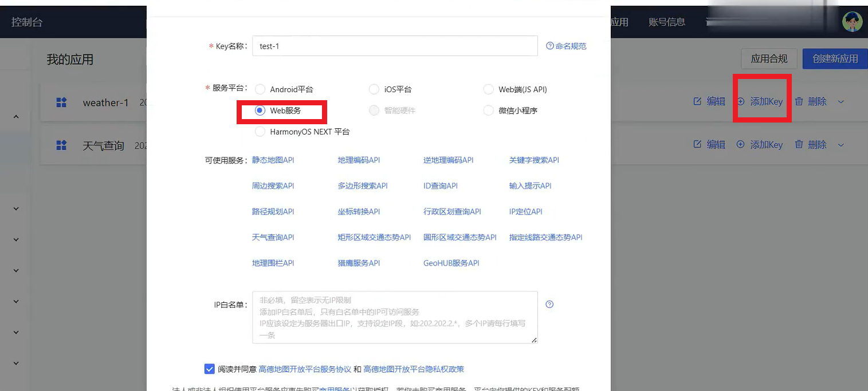This screenshot has height=391, width=868.
Task: Uncheck the 阅读并同意 agreement checkbox
Action: coord(209,369)
